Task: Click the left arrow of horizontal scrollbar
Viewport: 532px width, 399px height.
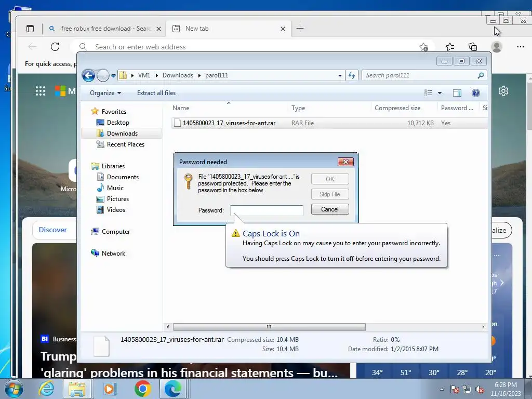Action: (x=168, y=327)
